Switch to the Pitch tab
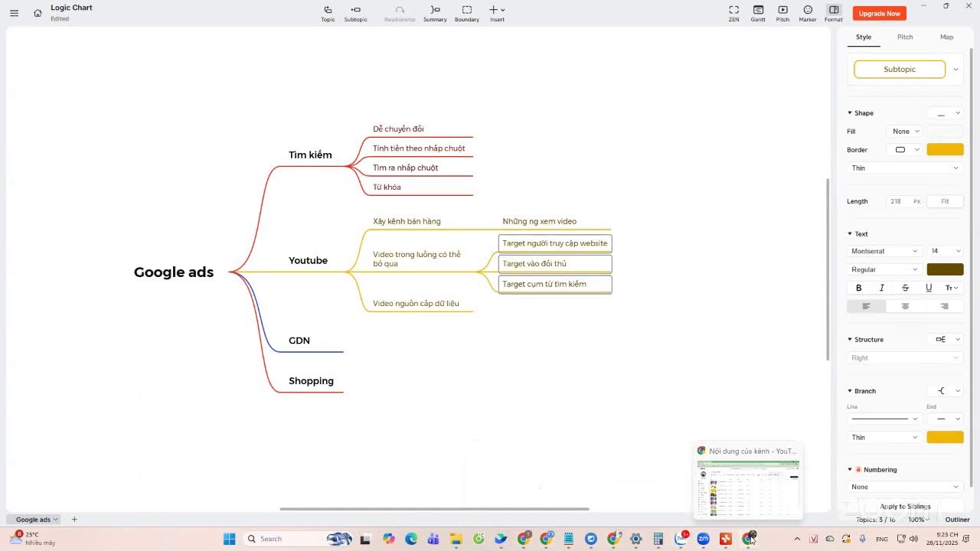Viewport: 980px width, 551px height. (x=905, y=37)
